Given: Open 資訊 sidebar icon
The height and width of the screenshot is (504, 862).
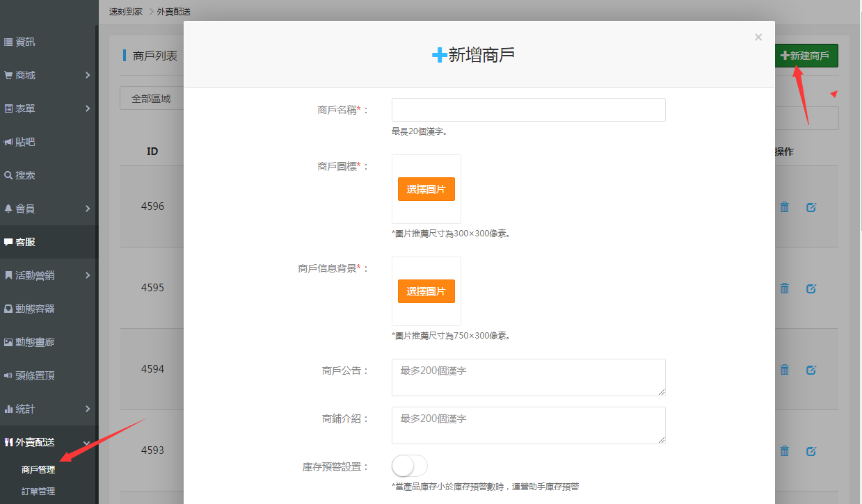Looking at the screenshot, I should [8, 42].
